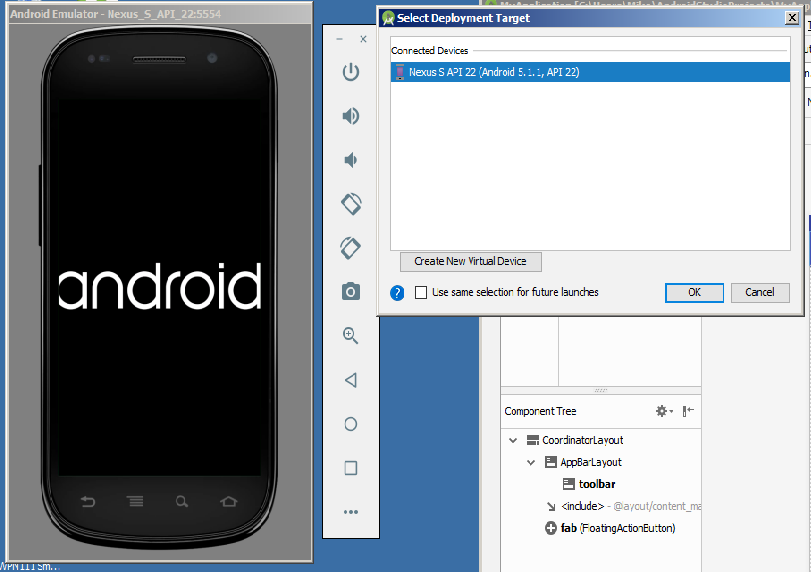The height and width of the screenshot is (572, 811).
Task: Lower volume with the emulator volume down icon
Action: coord(351,160)
